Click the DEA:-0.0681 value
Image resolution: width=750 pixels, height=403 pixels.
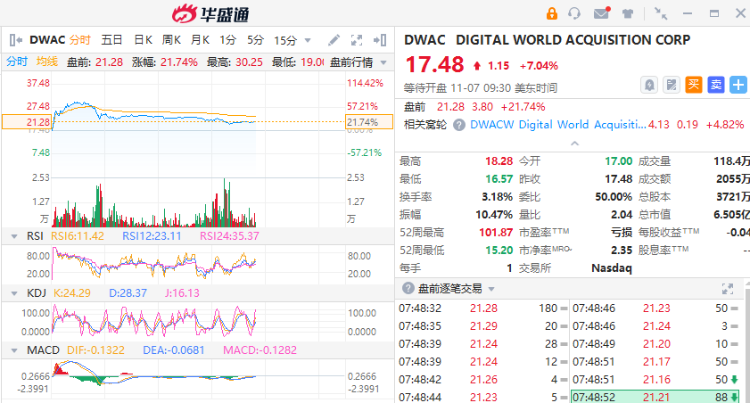pyautogui.click(x=174, y=350)
